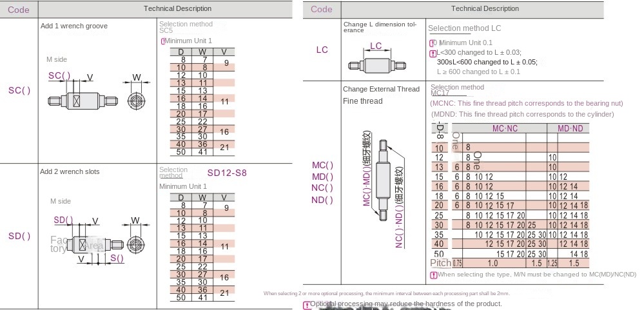Click the "Pitch" row label
This screenshot has height=310, width=644.
(440, 263)
